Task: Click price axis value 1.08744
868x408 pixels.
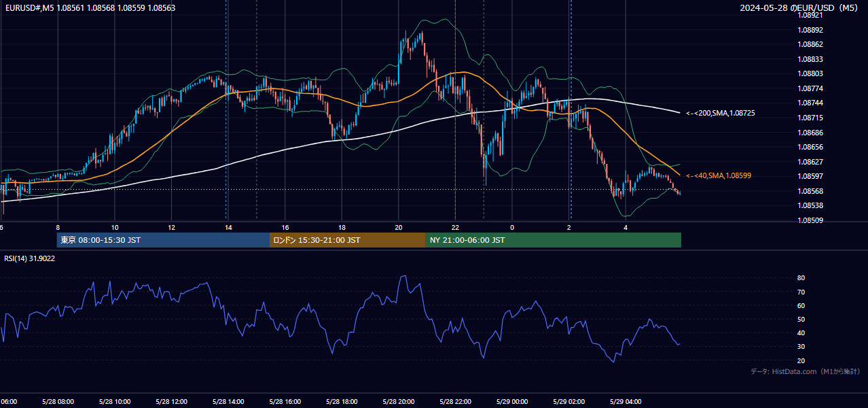Action: tap(811, 103)
